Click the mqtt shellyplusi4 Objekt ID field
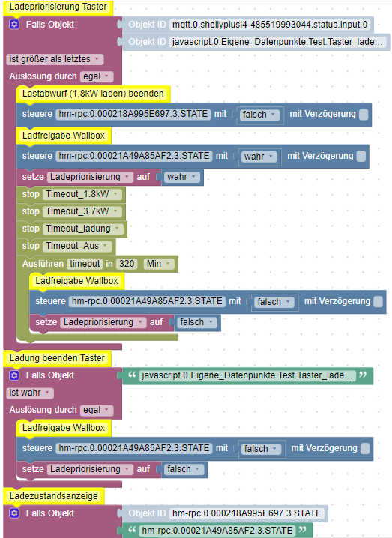 coord(270,25)
